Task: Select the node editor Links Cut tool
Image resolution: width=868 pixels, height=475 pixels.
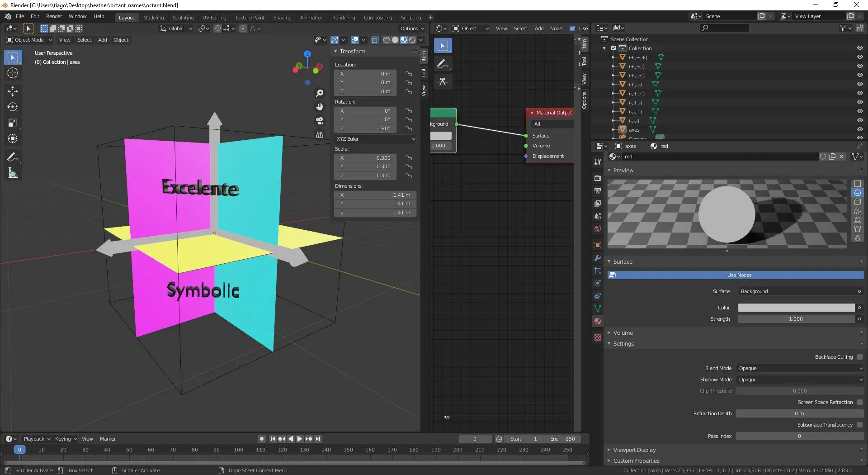Action: [443, 82]
